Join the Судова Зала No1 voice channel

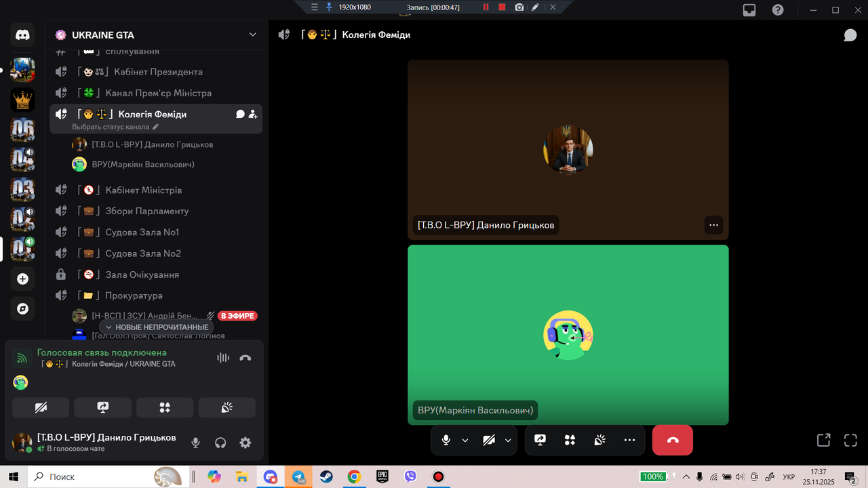pyautogui.click(x=156, y=232)
